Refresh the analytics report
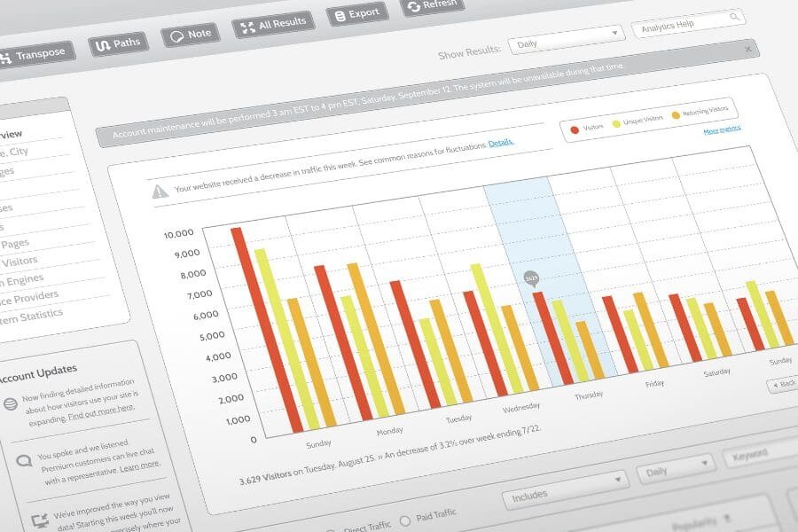Viewport: 798px width, 532px height. click(432, 5)
